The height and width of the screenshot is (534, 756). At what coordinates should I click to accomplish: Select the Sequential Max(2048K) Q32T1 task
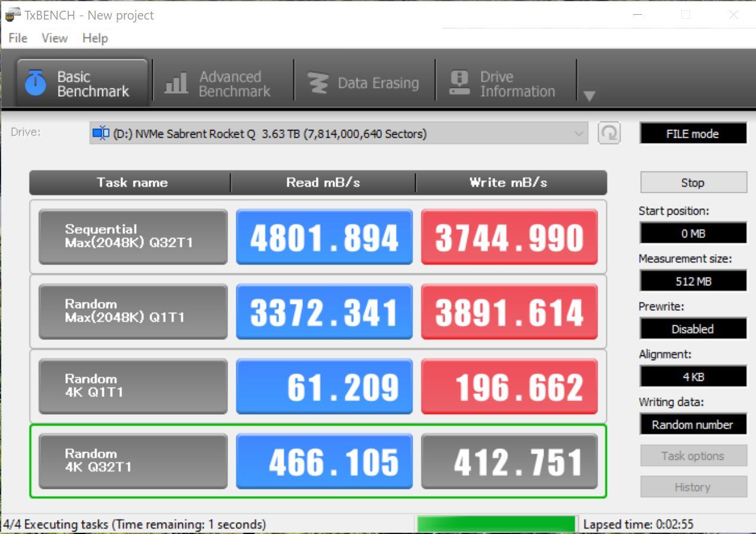[133, 237]
